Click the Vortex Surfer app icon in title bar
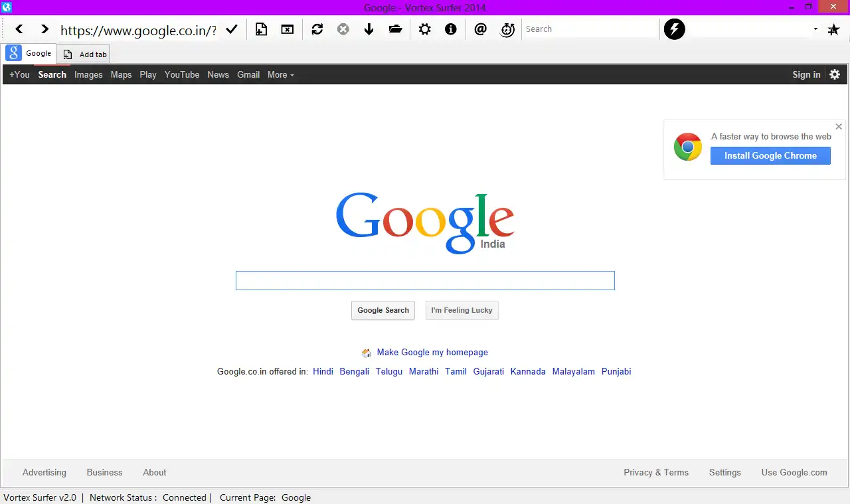The width and height of the screenshot is (850, 504). click(x=7, y=7)
